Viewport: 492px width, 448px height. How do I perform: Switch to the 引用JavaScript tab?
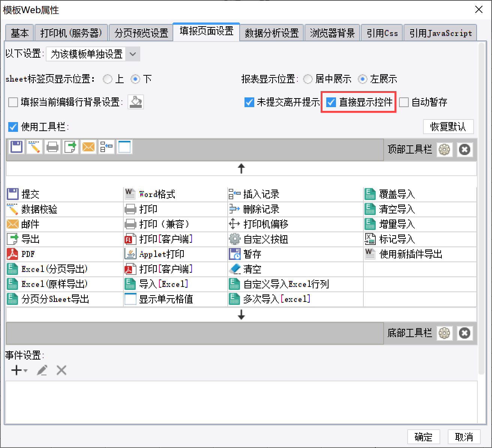[441, 33]
